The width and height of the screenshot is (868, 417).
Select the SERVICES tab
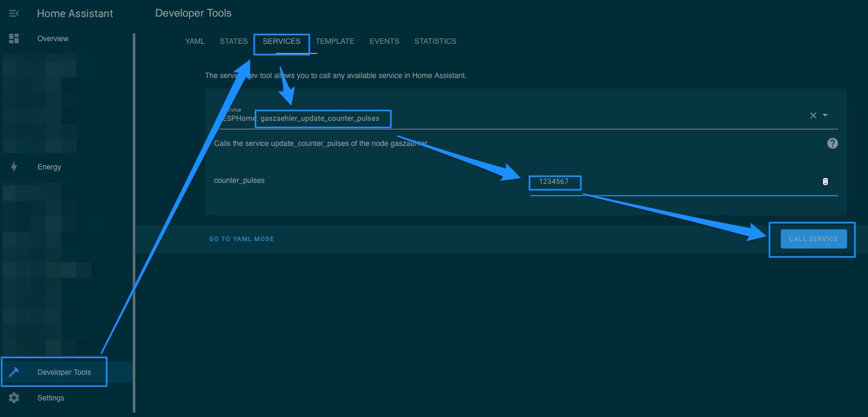tap(281, 41)
